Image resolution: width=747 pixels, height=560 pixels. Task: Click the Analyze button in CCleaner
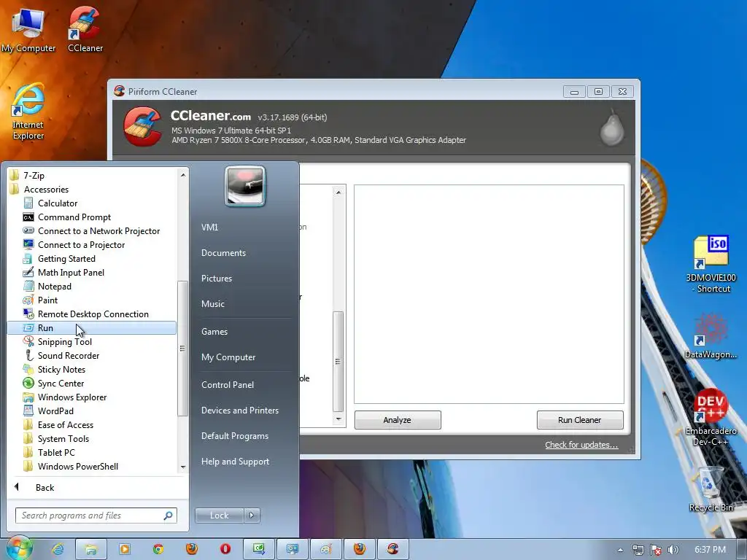(x=398, y=420)
